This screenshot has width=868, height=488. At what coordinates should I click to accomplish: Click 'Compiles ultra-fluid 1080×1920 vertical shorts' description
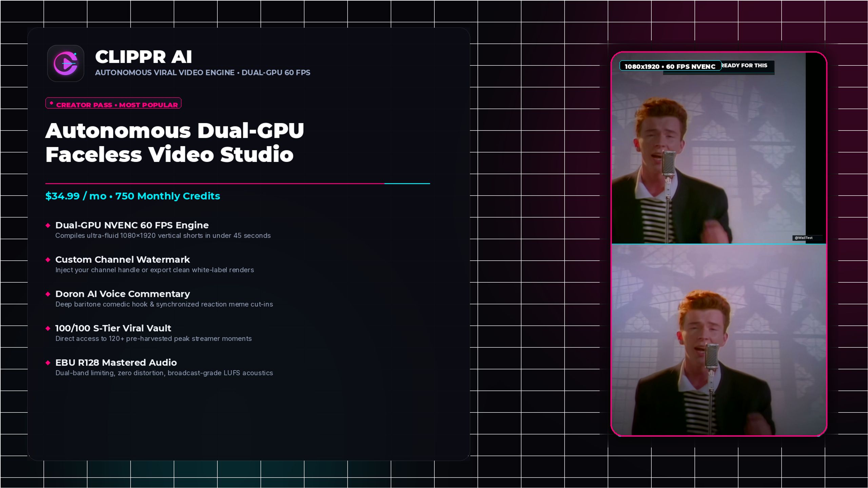point(163,236)
